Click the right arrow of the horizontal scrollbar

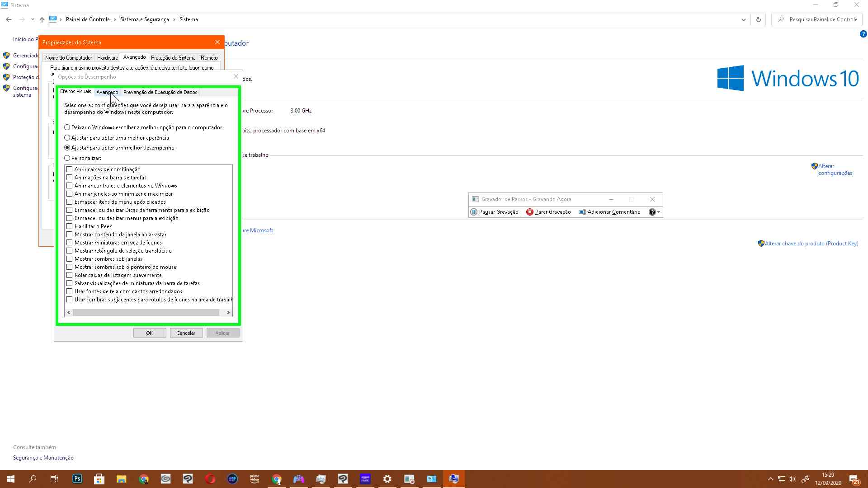pyautogui.click(x=228, y=312)
